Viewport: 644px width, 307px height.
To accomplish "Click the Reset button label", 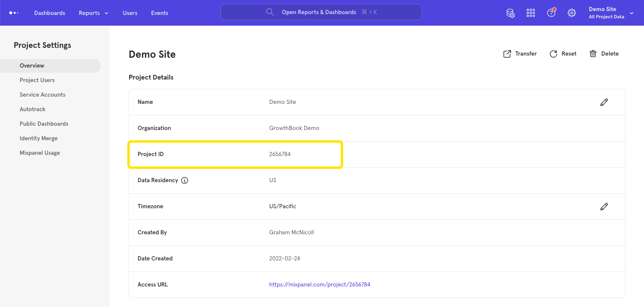I will [569, 53].
